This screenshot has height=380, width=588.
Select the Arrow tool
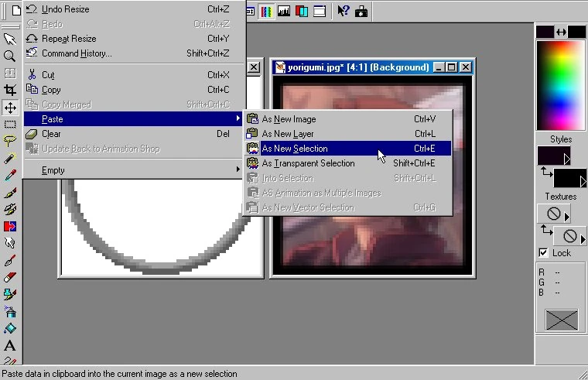10,39
